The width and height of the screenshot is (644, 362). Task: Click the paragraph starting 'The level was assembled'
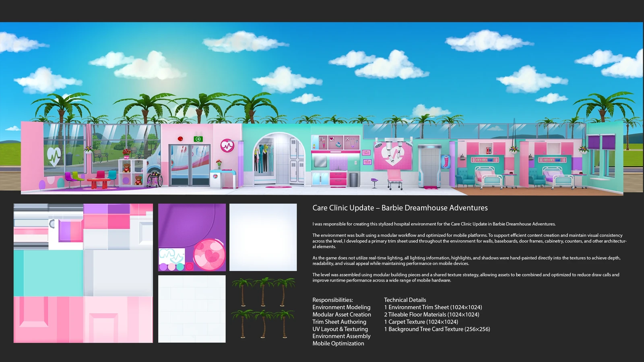point(466,278)
